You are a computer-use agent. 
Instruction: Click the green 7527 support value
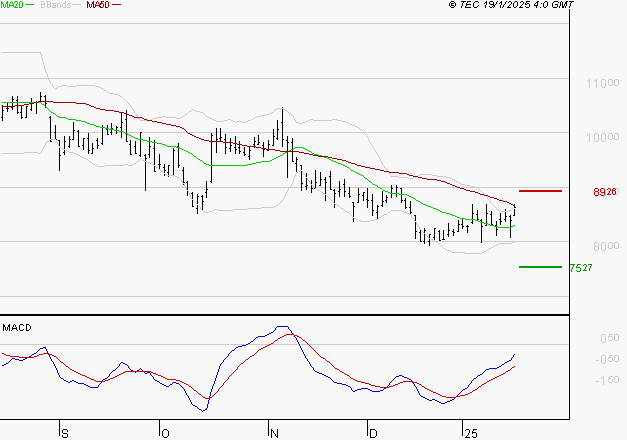tap(581, 268)
